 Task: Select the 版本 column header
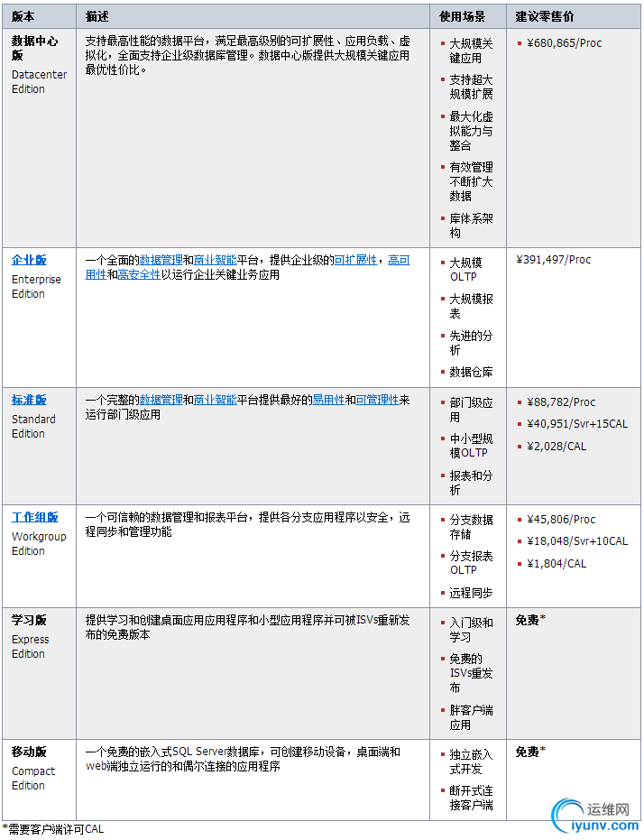(x=23, y=16)
